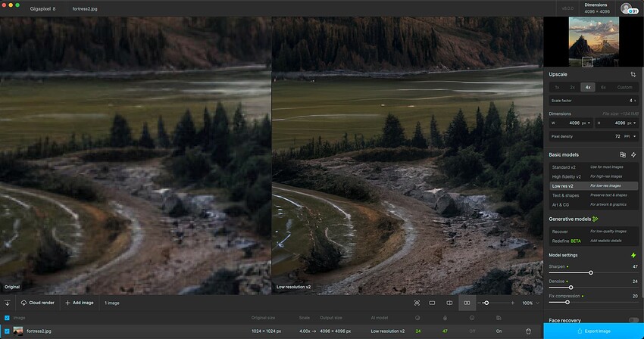
Task: Click the macOS green maximize window button
Action: (x=17, y=5)
